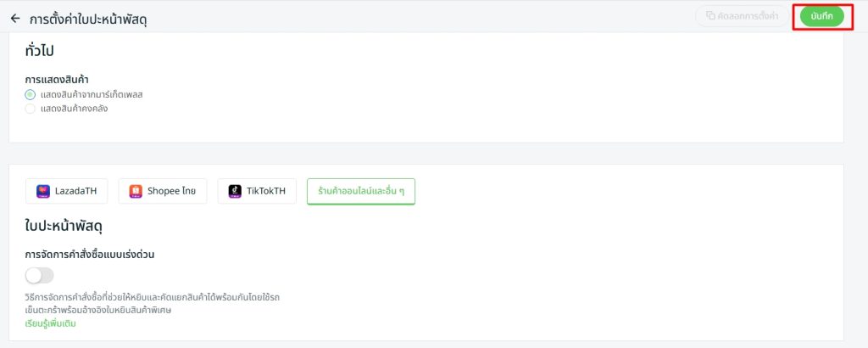
Task: Click the Lazada logo icon
Action: click(43, 192)
